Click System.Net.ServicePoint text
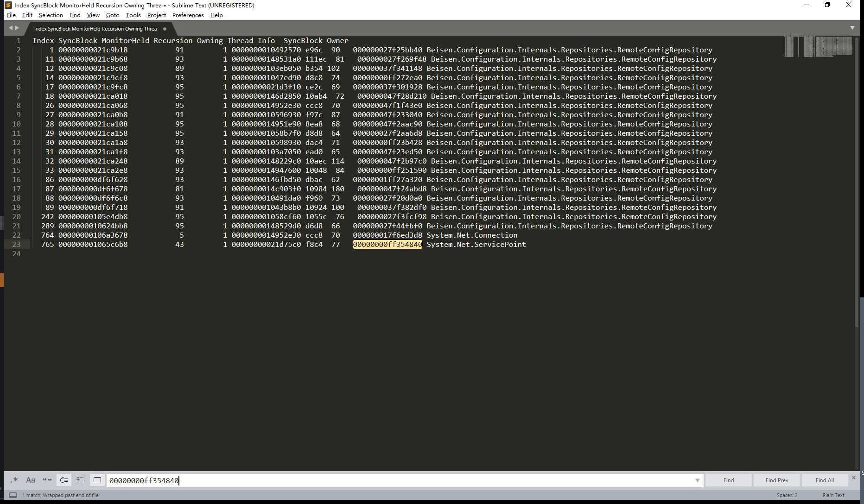 point(476,245)
